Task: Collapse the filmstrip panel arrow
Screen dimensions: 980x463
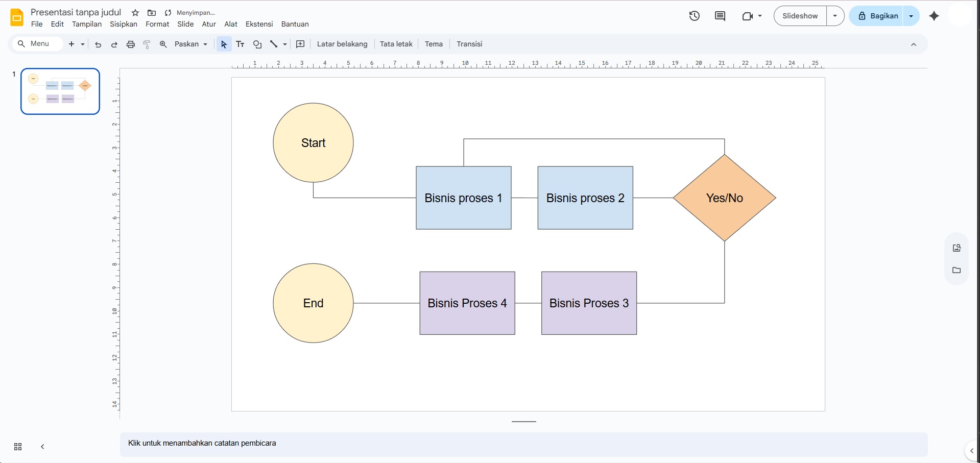Action: 42,447
